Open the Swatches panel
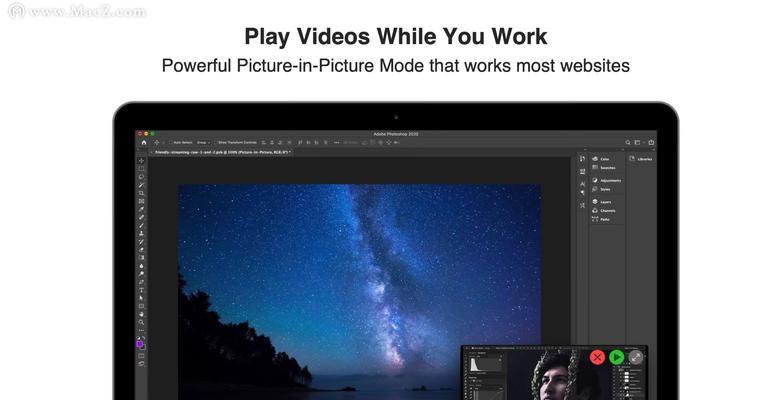Viewport: 784px width, 400px height. point(604,168)
